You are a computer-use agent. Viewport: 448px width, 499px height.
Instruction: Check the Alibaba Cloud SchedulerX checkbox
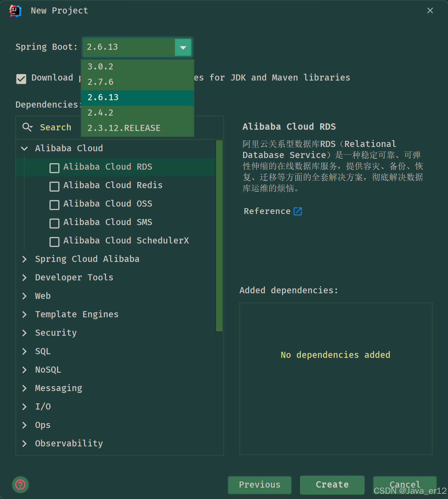coord(54,242)
